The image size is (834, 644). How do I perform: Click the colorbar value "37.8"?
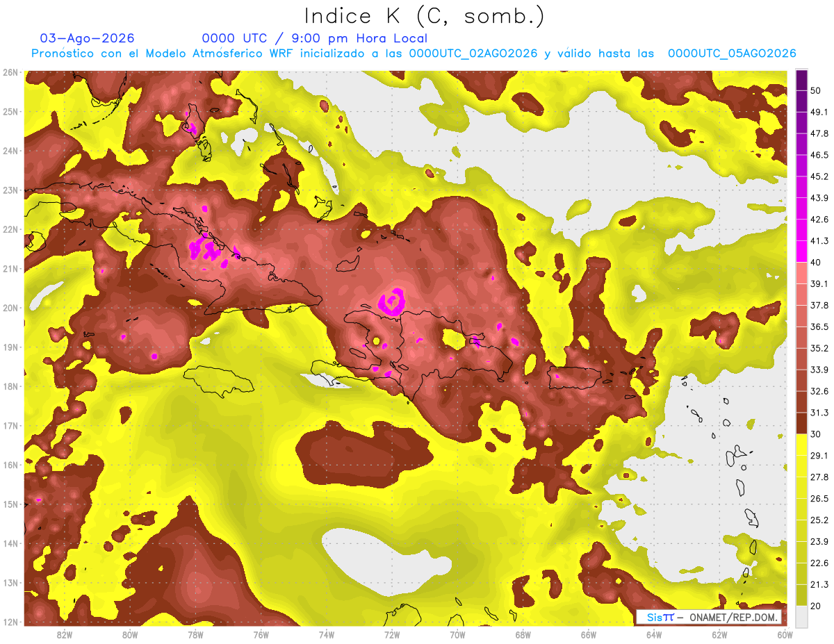[819, 305]
